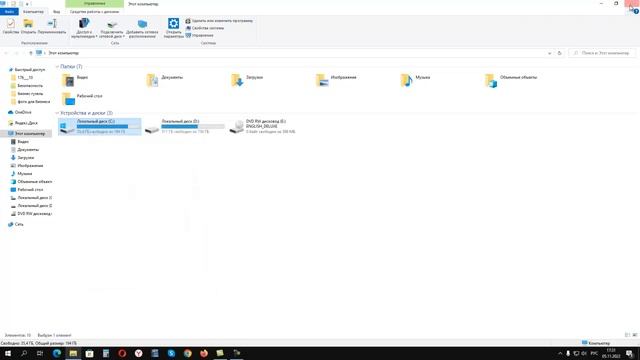This screenshot has width=640, height=360.
Task: Click Управление in the System ribbon group
Action: (200, 35)
